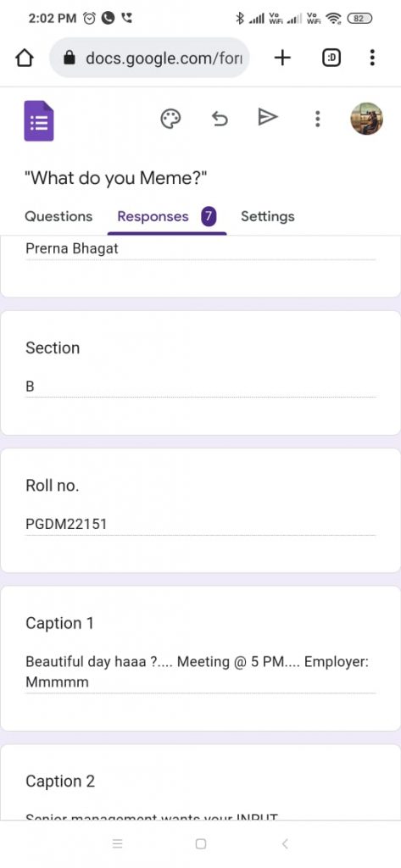Image resolution: width=401 pixels, height=868 pixels.
Task: Open the tab switcher icon
Action: tap(331, 58)
